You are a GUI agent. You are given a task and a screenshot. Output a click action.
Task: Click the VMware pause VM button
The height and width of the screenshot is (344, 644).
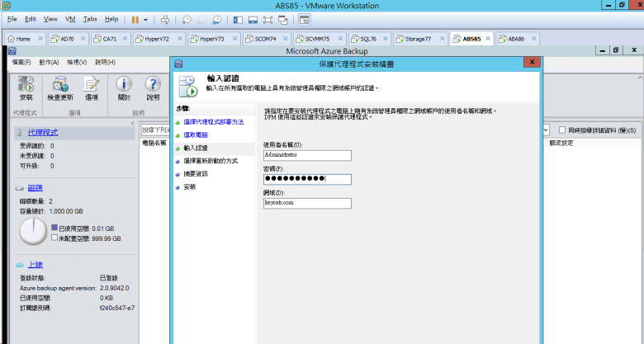click(x=135, y=18)
